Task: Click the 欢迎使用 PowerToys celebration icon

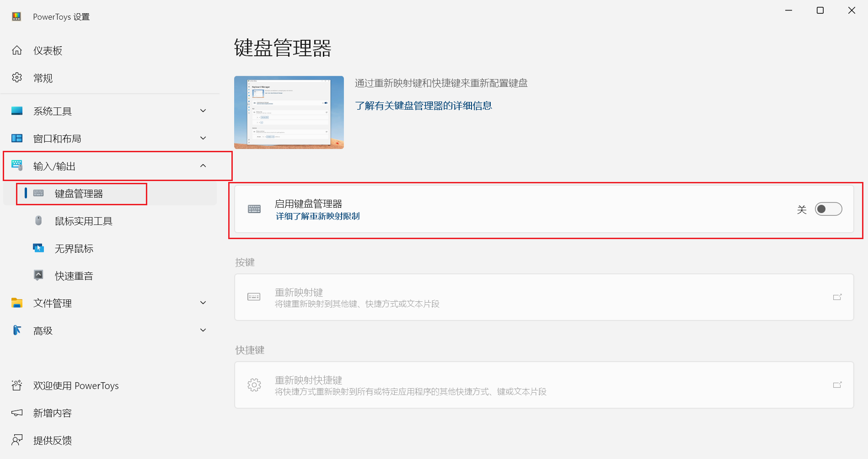Action: [17, 385]
